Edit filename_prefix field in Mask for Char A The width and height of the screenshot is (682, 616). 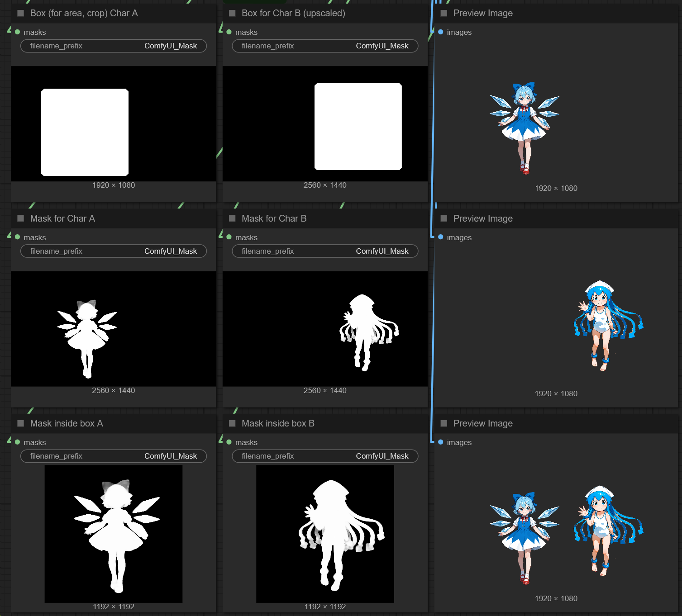114,251
